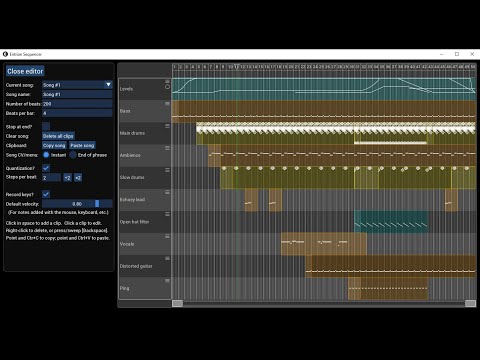The image size is (480, 360).
Task: Click the Close editor button
Action: pos(25,71)
